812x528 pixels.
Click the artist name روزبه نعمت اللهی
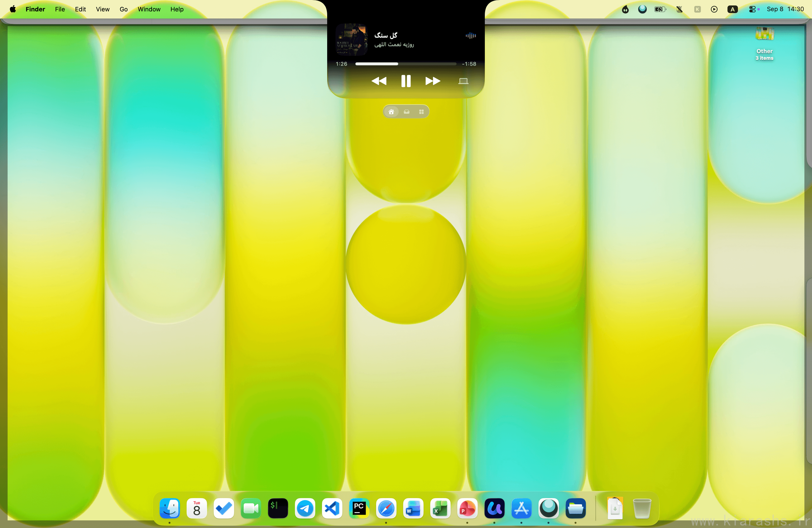pos(394,45)
